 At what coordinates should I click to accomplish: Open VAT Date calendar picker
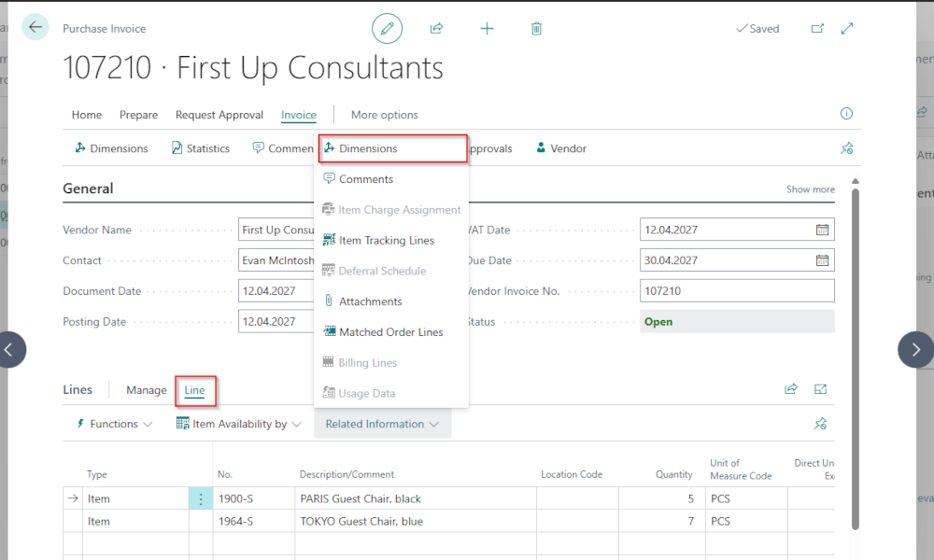pos(822,230)
